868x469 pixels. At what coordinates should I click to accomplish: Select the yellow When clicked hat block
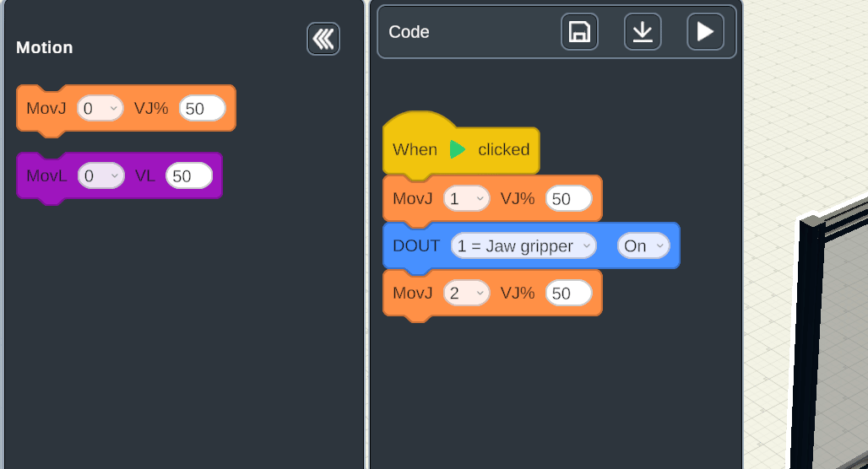pos(415,149)
